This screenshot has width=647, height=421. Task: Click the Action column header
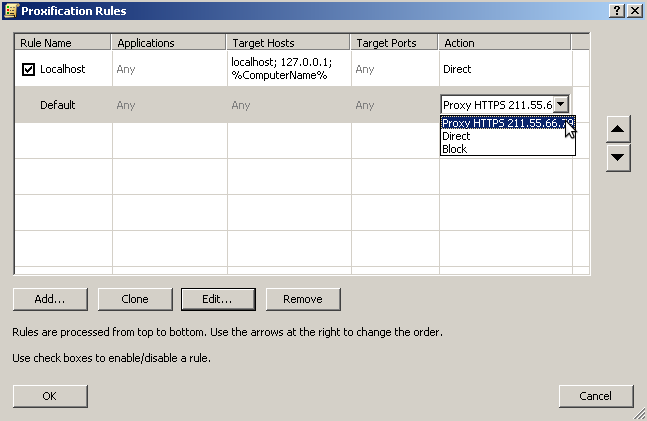[505, 43]
